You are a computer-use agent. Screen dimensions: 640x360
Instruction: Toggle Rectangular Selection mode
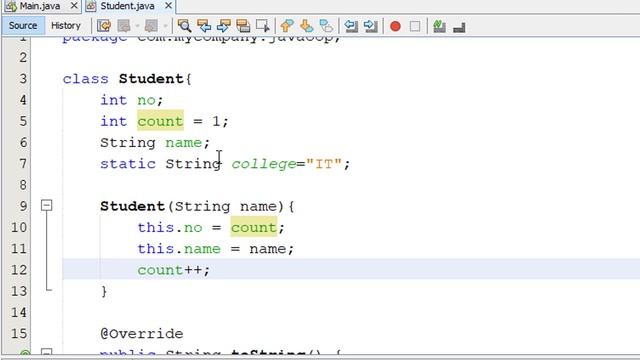click(x=263, y=26)
